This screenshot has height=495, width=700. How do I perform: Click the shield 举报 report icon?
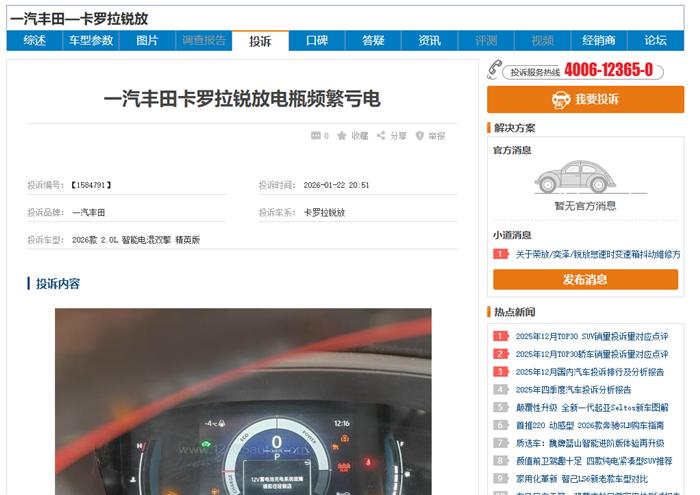click(x=420, y=136)
